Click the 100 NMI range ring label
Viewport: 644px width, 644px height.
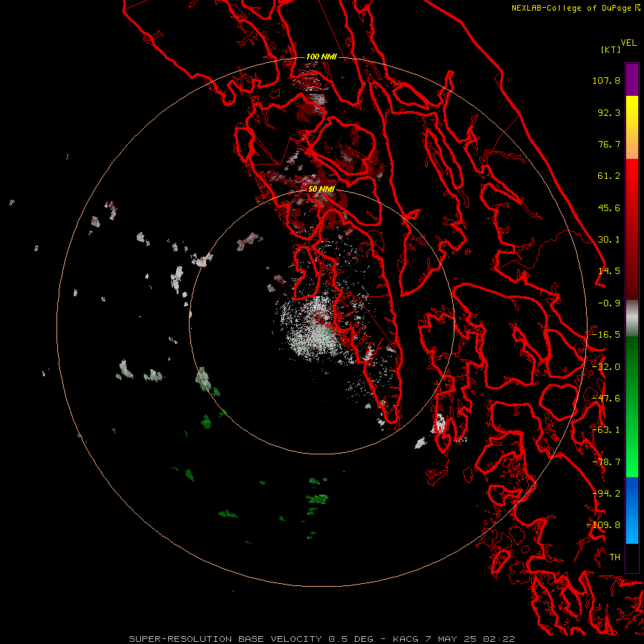(x=321, y=57)
